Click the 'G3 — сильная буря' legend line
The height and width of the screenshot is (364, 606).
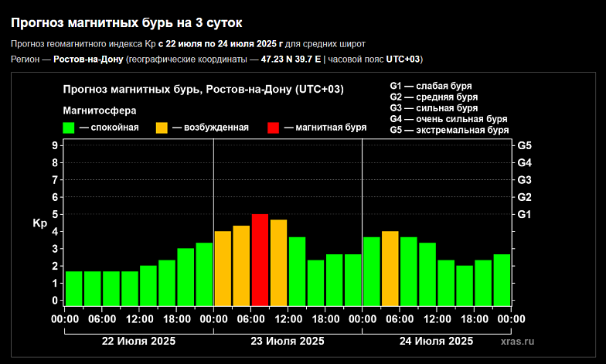[434, 108]
